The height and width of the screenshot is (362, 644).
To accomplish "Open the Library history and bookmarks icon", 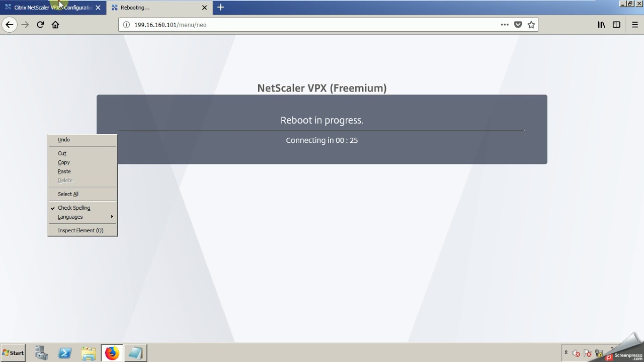I will (x=601, y=25).
